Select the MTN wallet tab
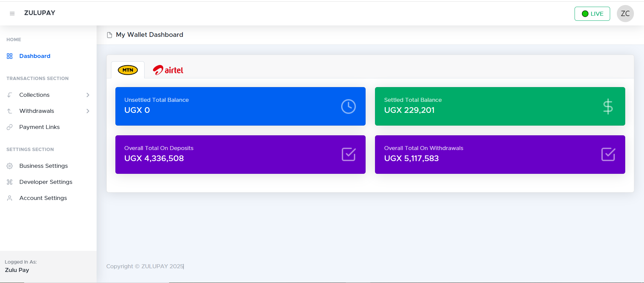Viewport: 644px width, 283px height. click(128, 70)
